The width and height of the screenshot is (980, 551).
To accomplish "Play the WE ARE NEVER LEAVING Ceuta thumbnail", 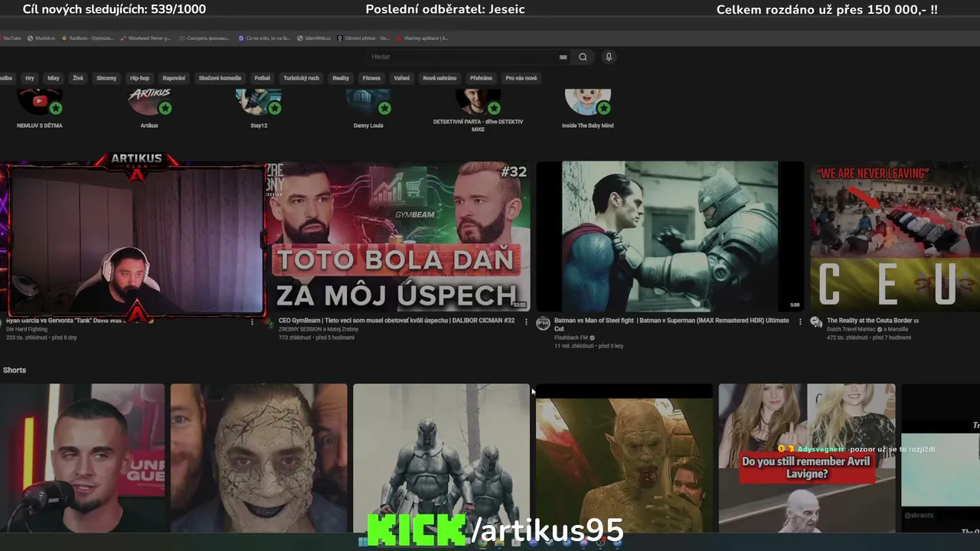I will [895, 236].
